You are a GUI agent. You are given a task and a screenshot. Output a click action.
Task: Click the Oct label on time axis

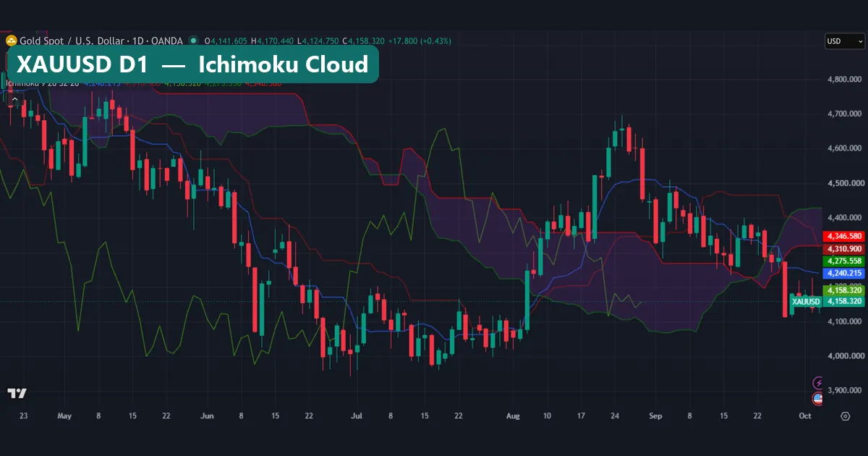[806, 416]
